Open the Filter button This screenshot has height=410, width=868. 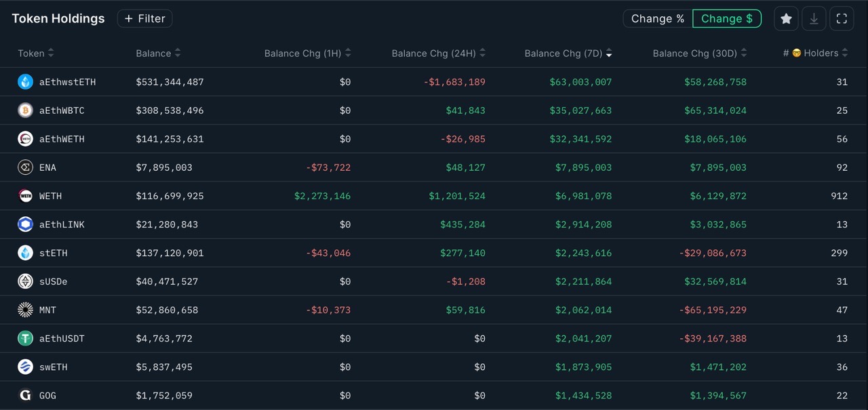click(x=144, y=19)
